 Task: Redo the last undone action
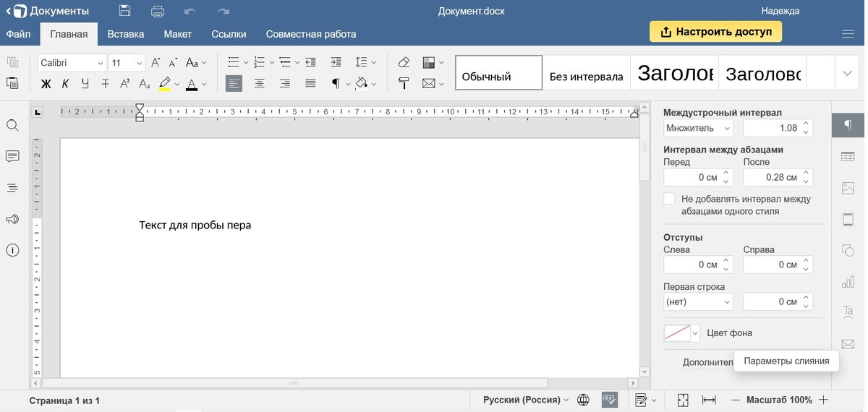pos(224,11)
